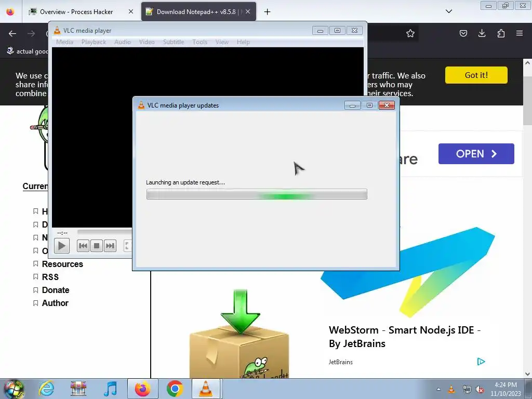Close the Process Hacker tab

click(130, 11)
